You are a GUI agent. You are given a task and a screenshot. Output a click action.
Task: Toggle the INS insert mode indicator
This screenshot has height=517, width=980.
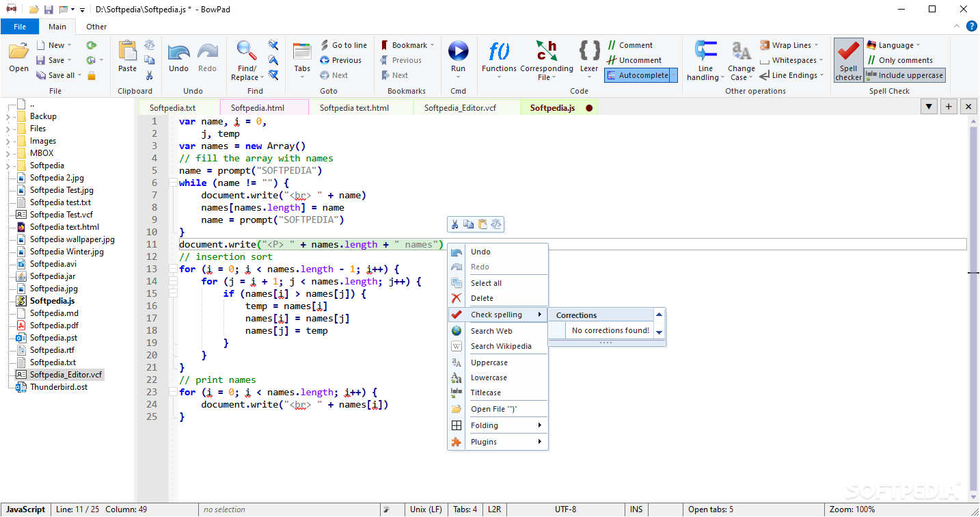pyautogui.click(x=636, y=509)
